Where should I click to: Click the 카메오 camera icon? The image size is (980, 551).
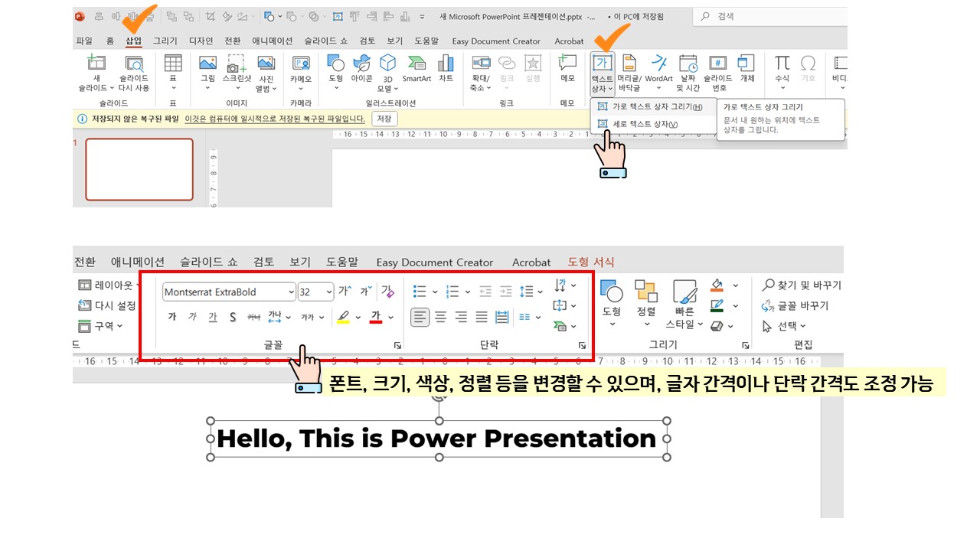tap(301, 70)
